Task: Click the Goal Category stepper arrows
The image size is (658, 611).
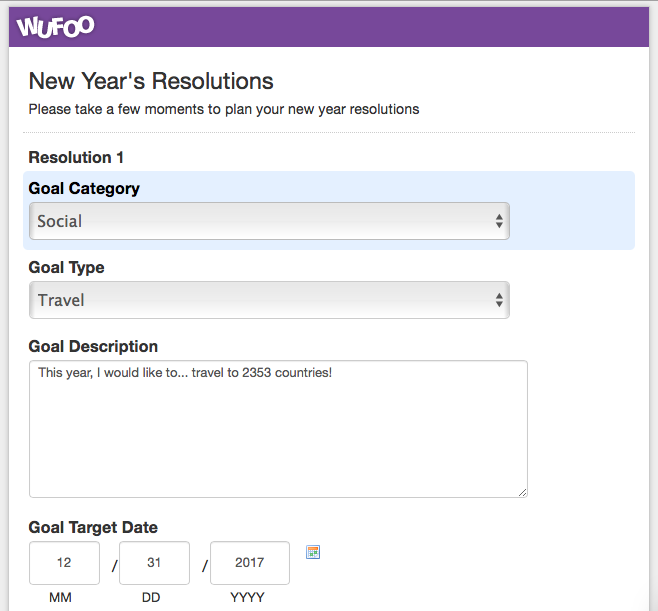Action: 499,221
